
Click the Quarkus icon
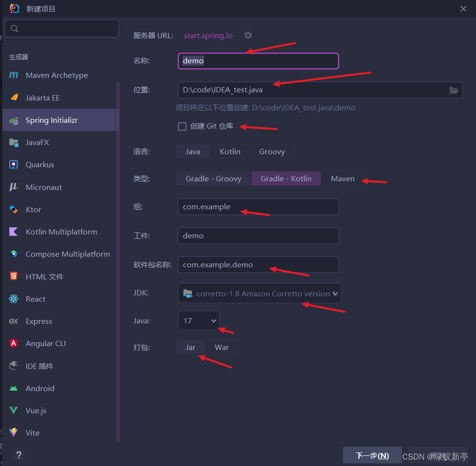click(14, 164)
